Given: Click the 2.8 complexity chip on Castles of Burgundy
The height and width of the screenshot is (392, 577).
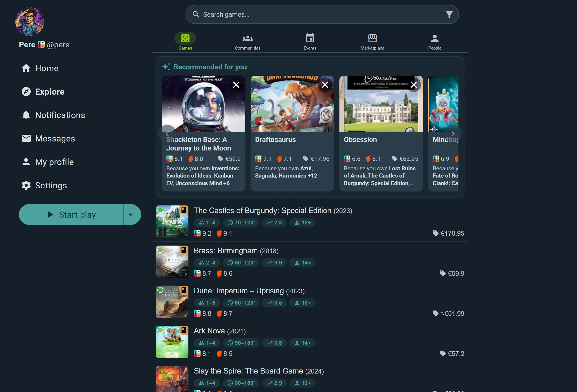Looking at the screenshot, I should pyautogui.click(x=274, y=223).
